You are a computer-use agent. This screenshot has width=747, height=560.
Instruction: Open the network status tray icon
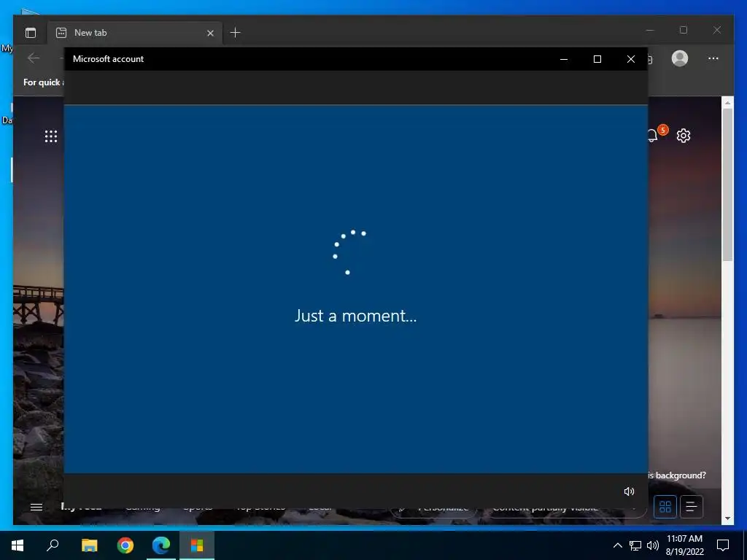click(635, 545)
